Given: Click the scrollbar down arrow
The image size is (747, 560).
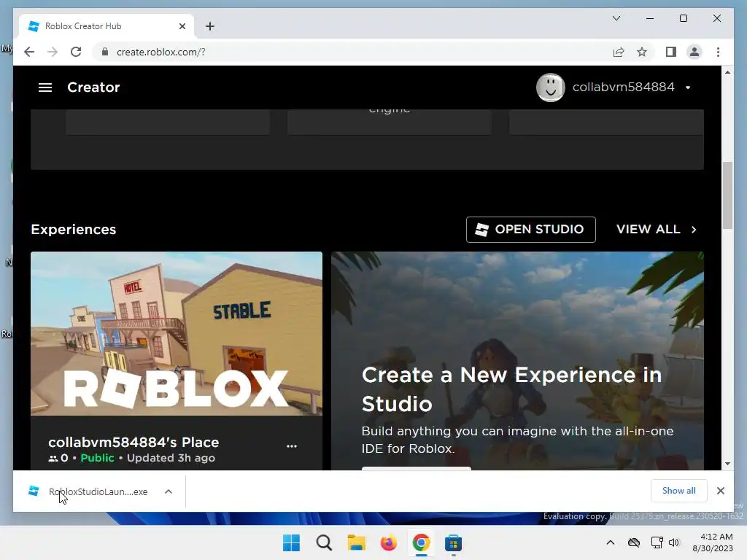Looking at the screenshot, I should coord(727,463).
